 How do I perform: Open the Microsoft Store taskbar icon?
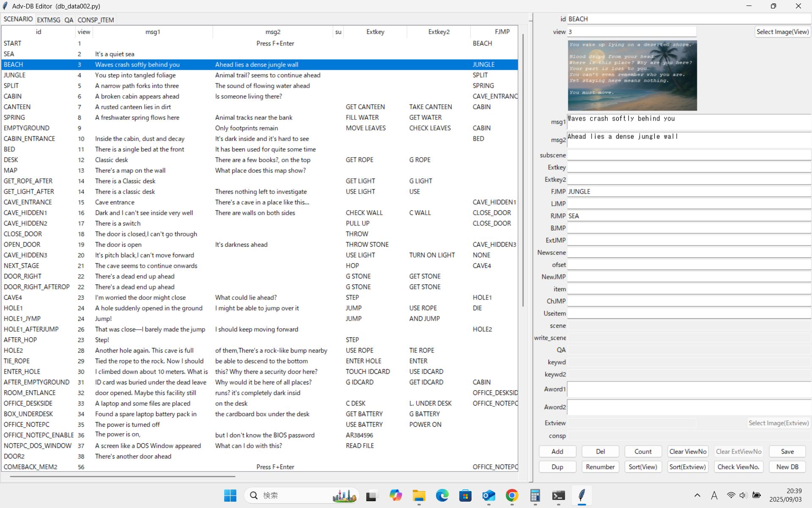(465, 495)
